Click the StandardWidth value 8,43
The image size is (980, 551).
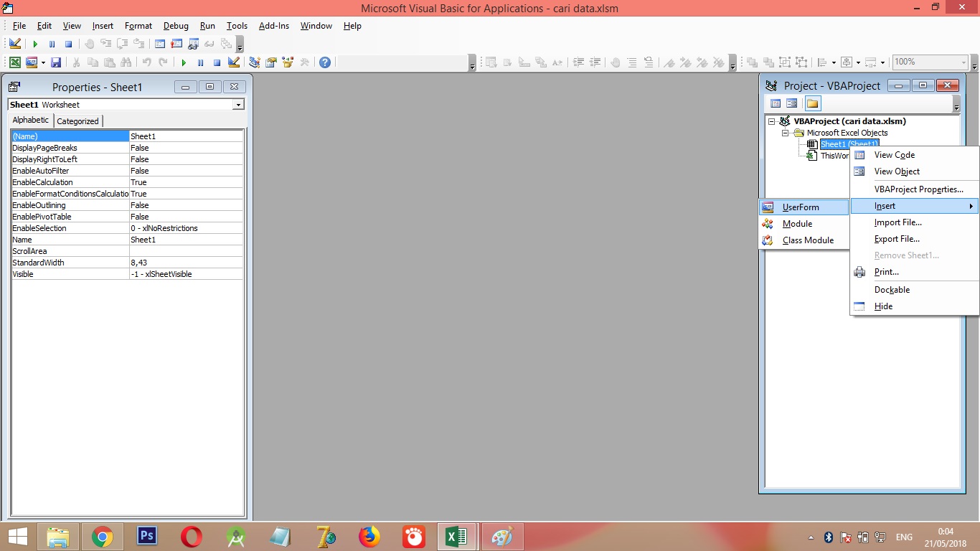[x=186, y=263]
